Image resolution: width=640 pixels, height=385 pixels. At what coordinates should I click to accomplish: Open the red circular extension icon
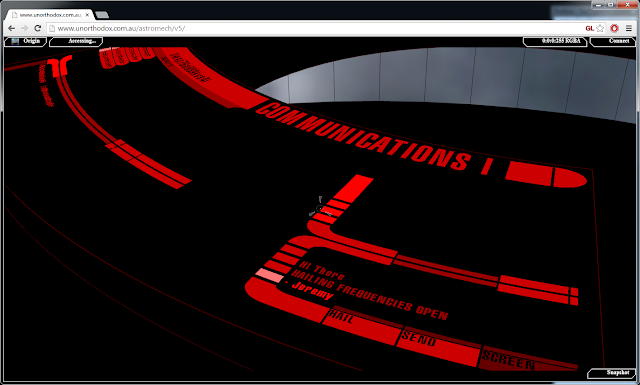pos(614,28)
